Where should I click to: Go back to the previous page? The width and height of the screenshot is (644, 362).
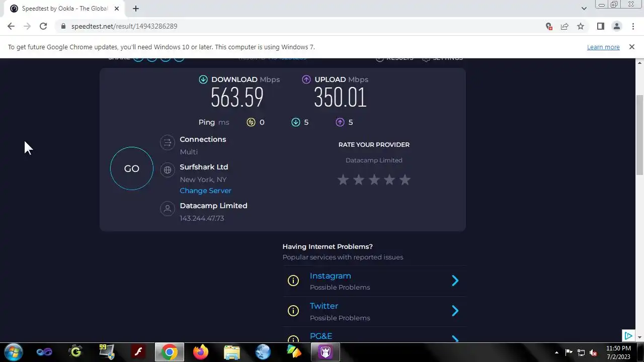tap(11, 26)
